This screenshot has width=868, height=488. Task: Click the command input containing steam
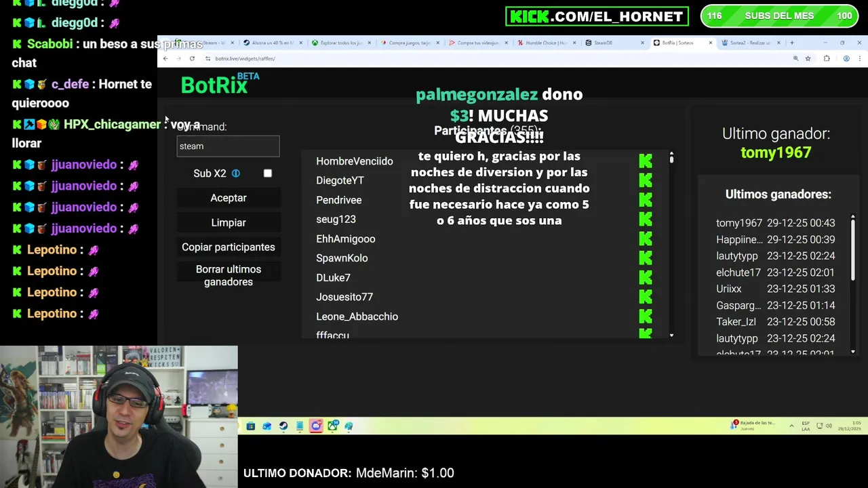tap(228, 146)
